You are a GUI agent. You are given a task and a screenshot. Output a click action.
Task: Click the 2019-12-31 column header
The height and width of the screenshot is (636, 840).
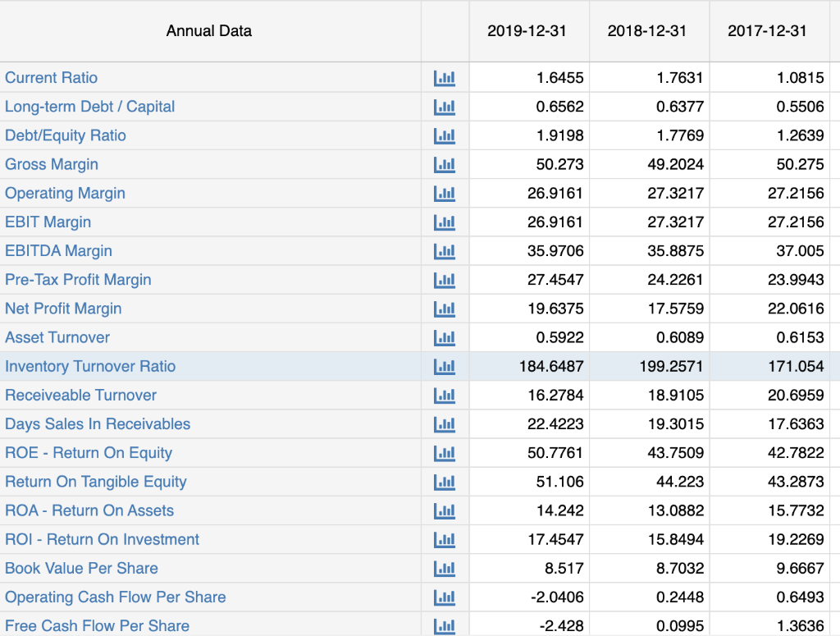[x=529, y=31]
